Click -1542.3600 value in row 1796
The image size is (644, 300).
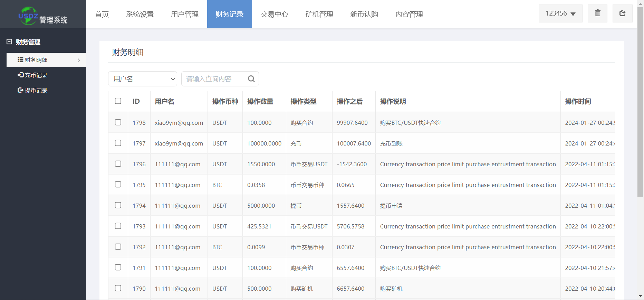coord(352,164)
